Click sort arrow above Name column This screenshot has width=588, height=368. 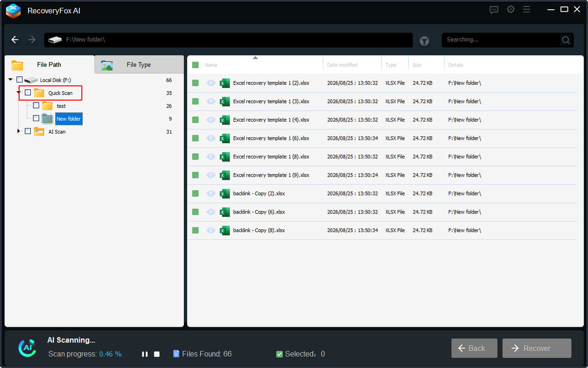tap(255, 58)
